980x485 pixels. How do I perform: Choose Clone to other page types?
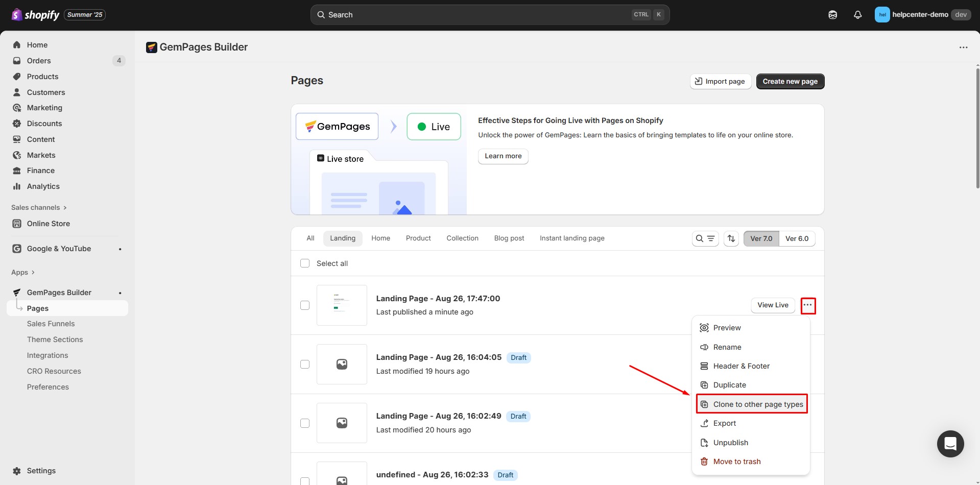752,404
